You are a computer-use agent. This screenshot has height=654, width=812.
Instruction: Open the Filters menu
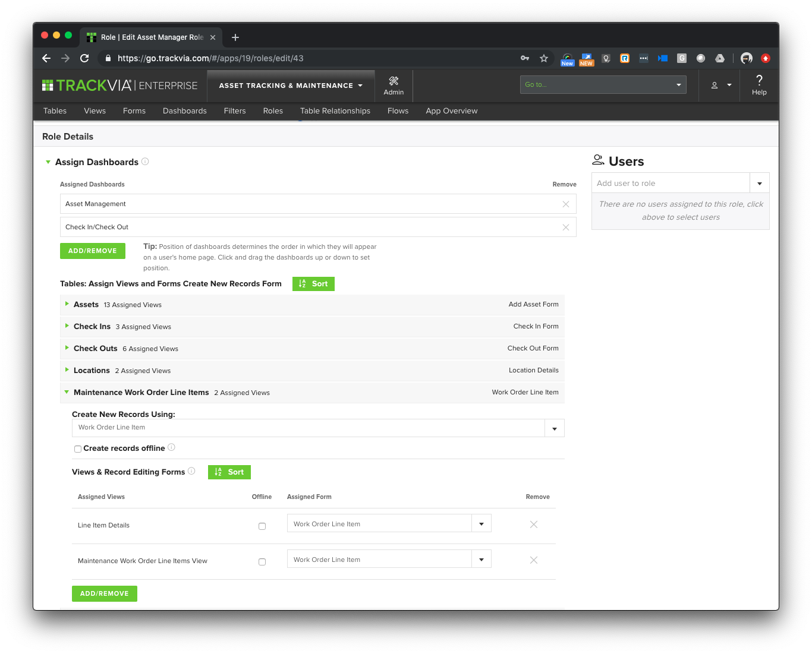coord(235,111)
